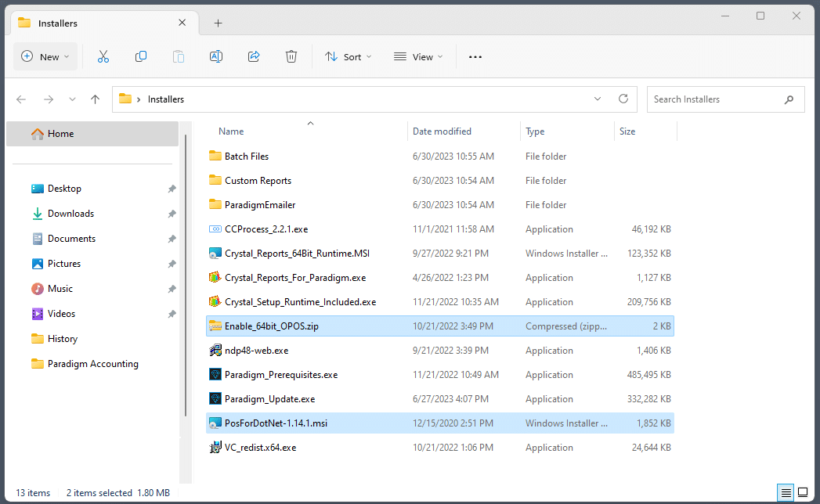Click the ndp48-web.exe file icon
Image resolution: width=820 pixels, height=504 pixels.
point(215,351)
